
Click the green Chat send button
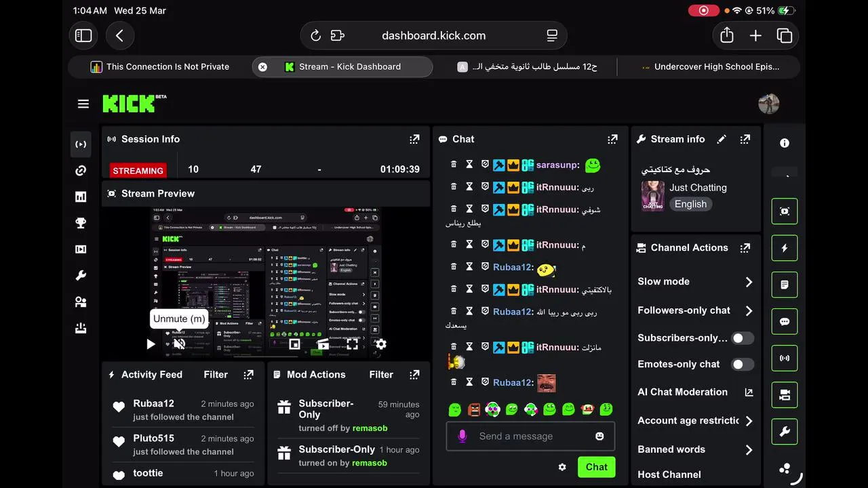[596, 467]
